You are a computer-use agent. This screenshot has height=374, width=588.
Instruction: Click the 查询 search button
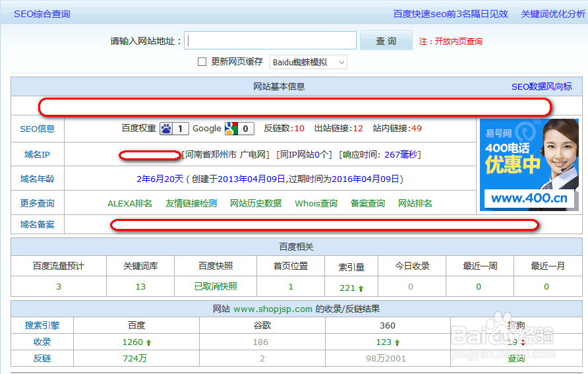pos(386,40)
